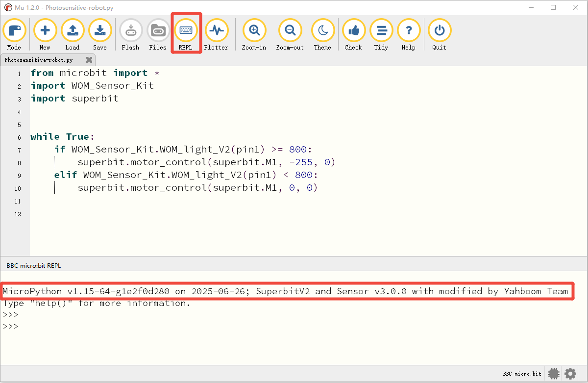
Task: Select the Photosensitive-robot.py tab
Action: (x=39, y=60)
